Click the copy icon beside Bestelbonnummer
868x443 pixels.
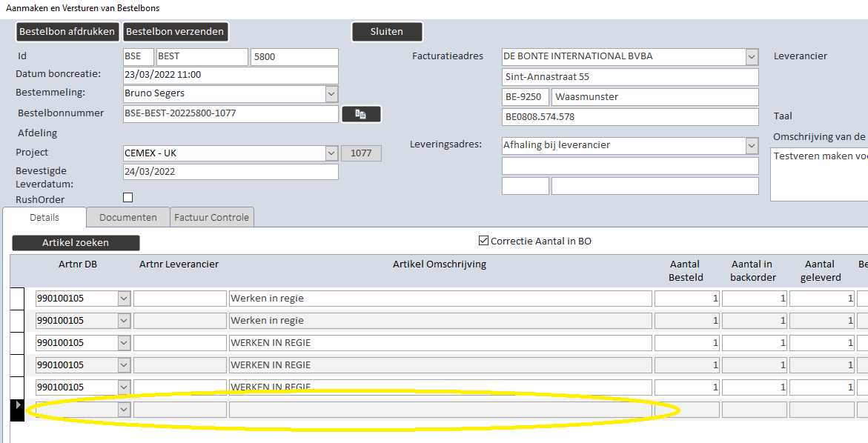pyautogui.click(x=362, y=114)
